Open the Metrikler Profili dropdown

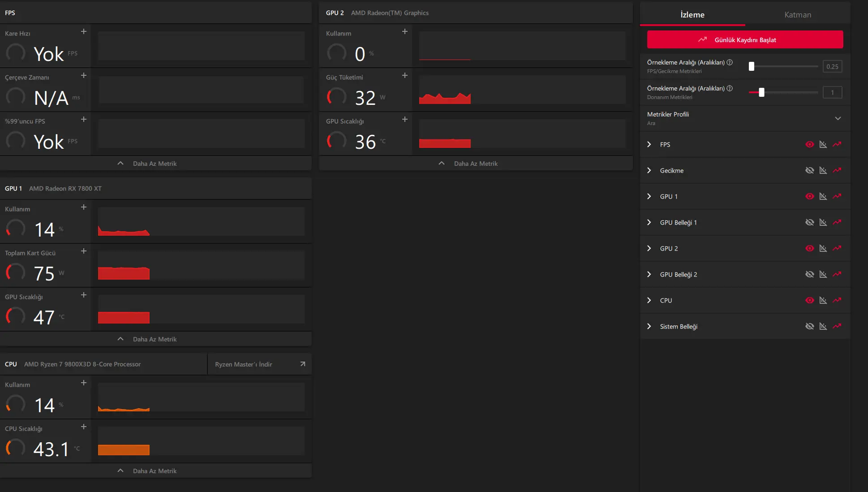838,118
